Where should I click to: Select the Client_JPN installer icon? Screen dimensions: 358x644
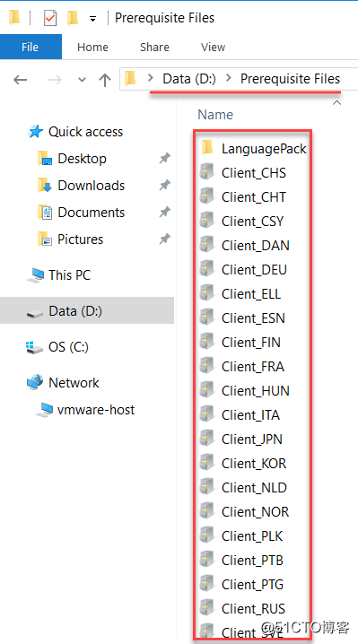point(207,439)
